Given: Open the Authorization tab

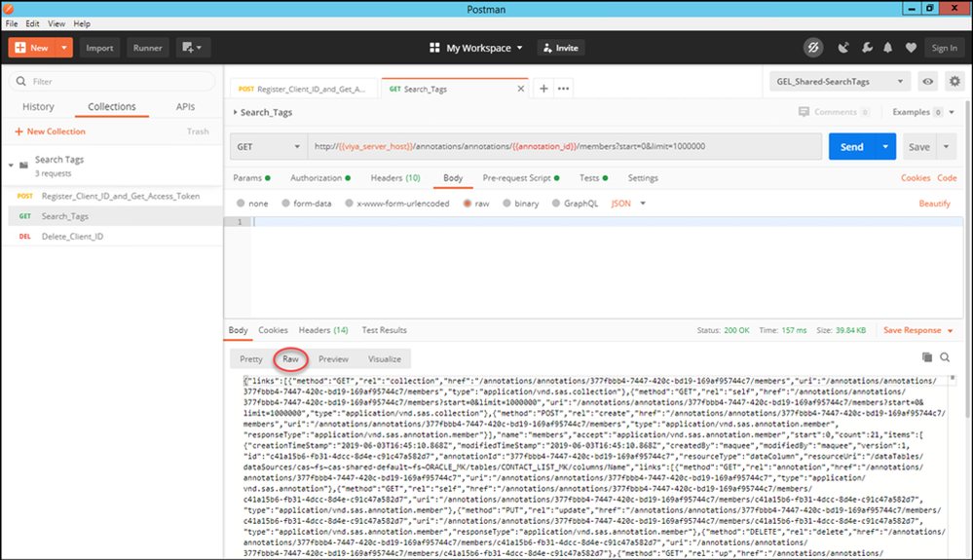Looking at the screenshot, I should coord(320,178).
